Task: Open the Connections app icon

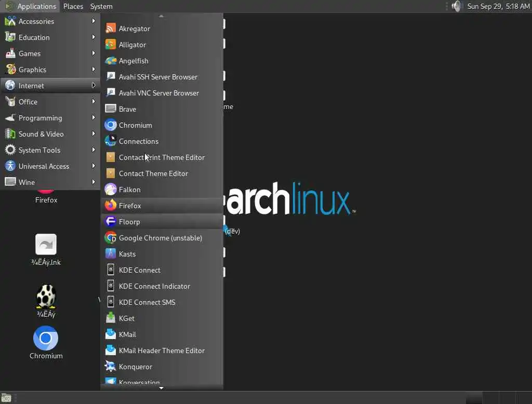Action: coord(111,141)
